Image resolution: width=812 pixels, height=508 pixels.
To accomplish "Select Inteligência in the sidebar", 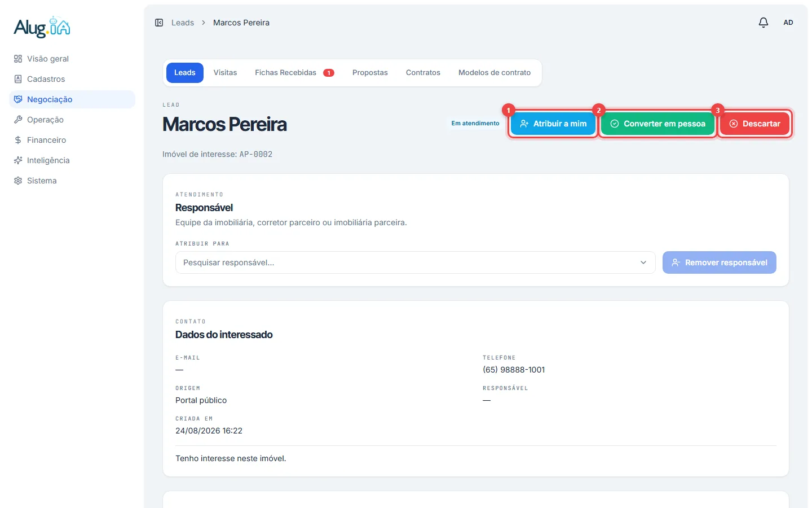I will pos(72,160).
